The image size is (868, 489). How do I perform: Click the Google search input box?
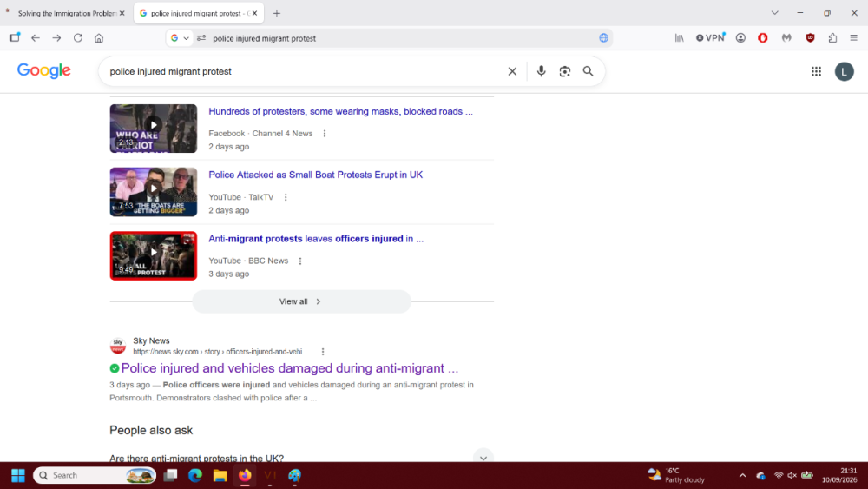[x=305, y=71]
